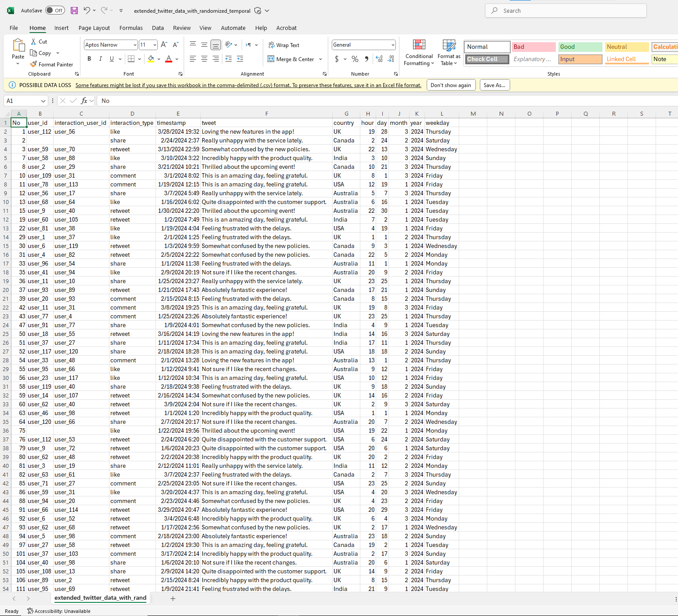Open the Merge & Center dropdown arrow
Screen dimensions: 678x616
coord(321,59)
